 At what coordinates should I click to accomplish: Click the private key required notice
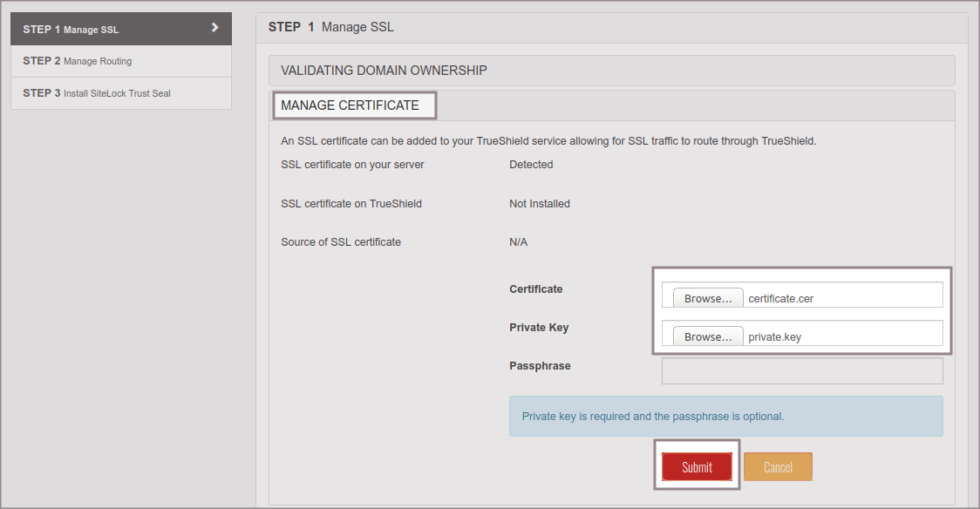[x=653, y=417]
